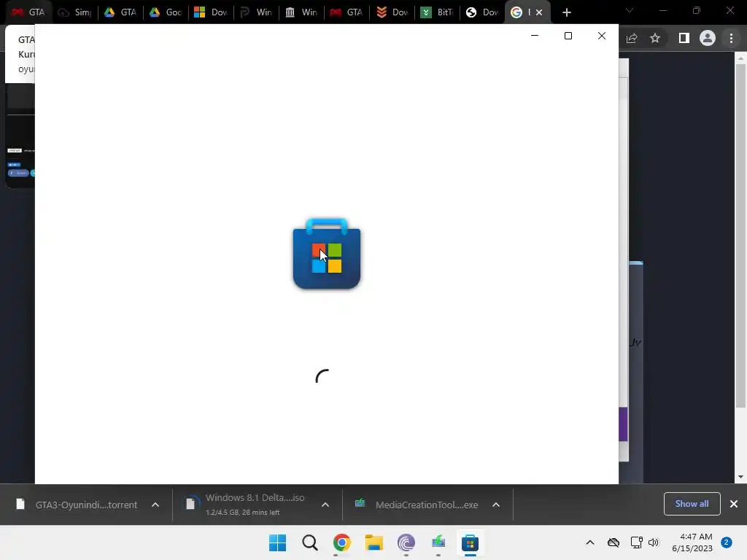
Task: Open clock and calendar 4:47 AM
Action: point(692,542)
